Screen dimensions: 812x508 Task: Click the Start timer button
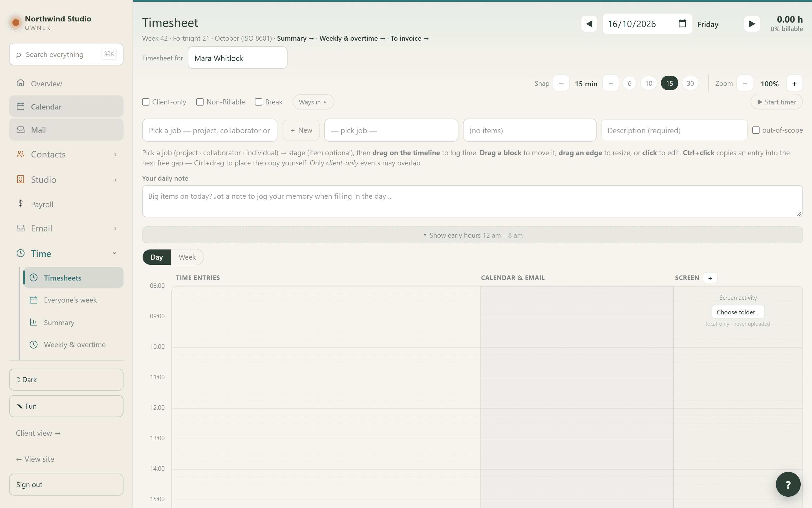pos(776,102)
